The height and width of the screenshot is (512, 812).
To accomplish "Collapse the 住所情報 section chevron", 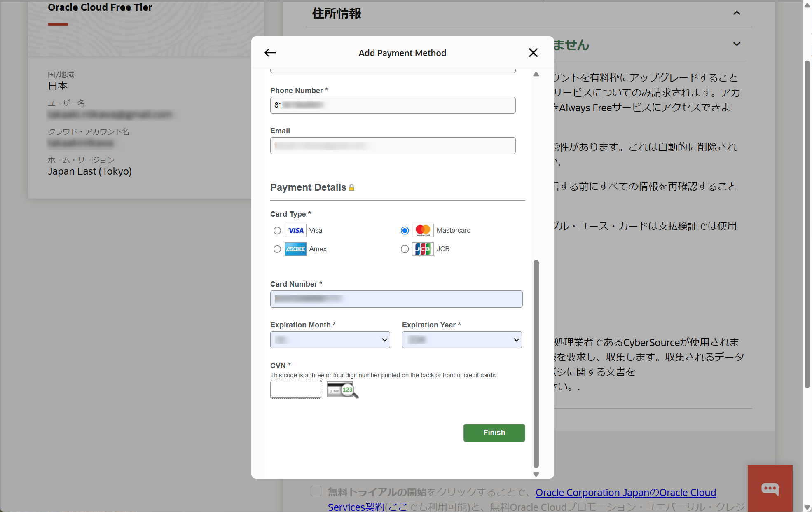I will [737, 13].
